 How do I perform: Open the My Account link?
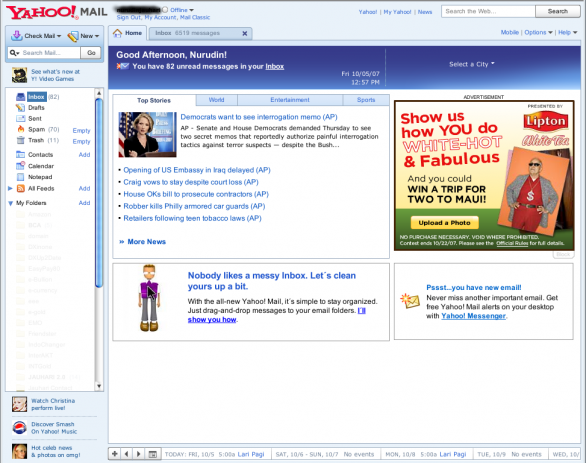(161, 18)
